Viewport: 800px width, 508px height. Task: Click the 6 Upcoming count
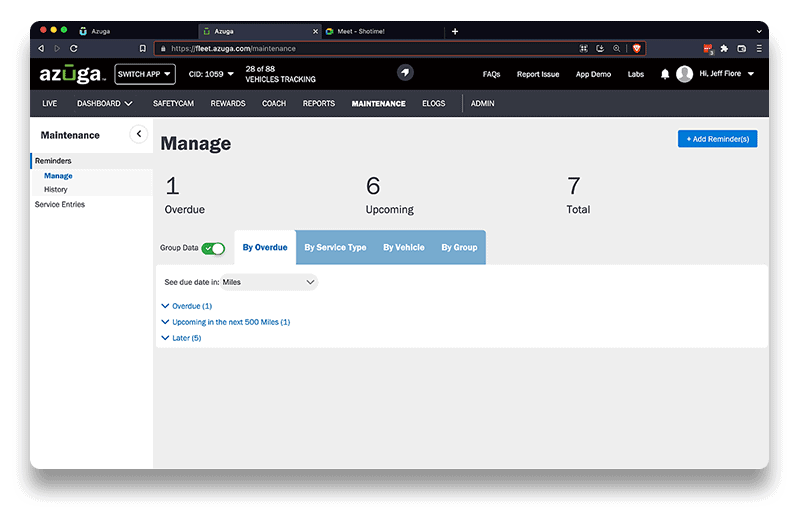pyautogui.click(x=389, y=194)
